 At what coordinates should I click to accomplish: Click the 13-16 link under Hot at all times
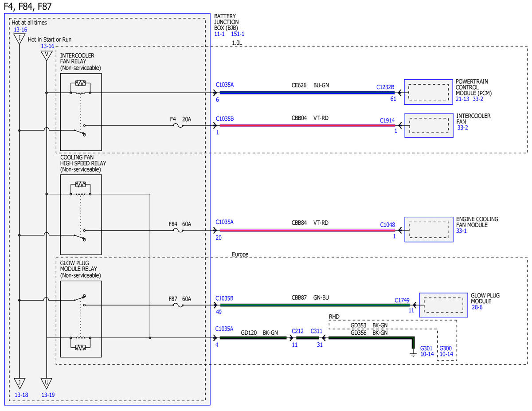pyautogui.click(x=20, y=30)
